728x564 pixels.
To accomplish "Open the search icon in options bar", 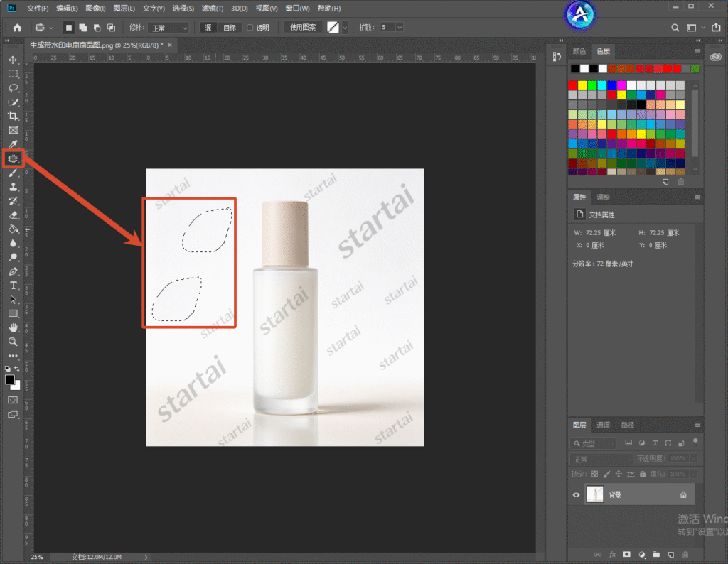I will tap(675, 28).
